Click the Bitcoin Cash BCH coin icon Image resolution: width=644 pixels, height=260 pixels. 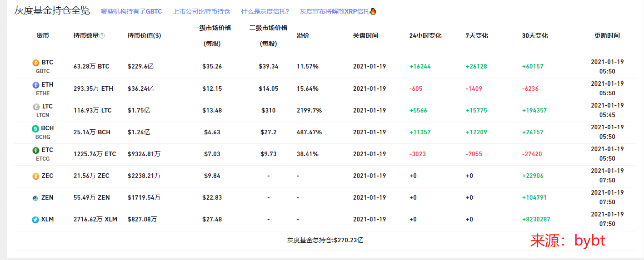pyautogui.click(x=35, y=128)
